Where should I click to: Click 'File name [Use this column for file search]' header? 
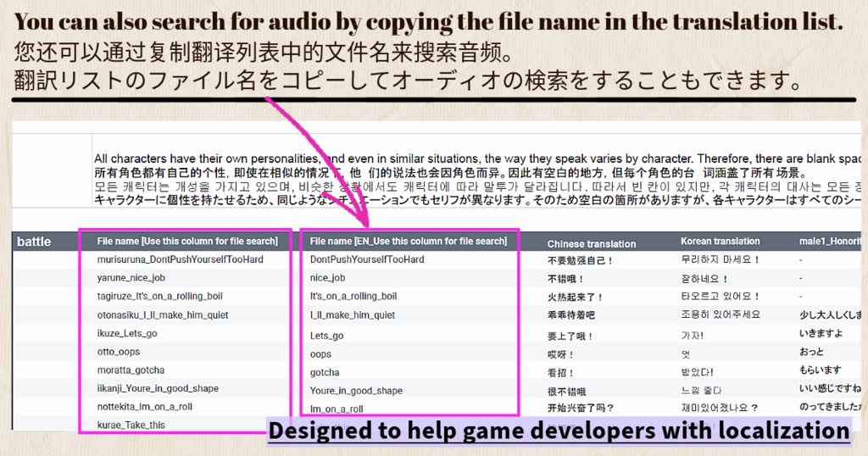187,241
